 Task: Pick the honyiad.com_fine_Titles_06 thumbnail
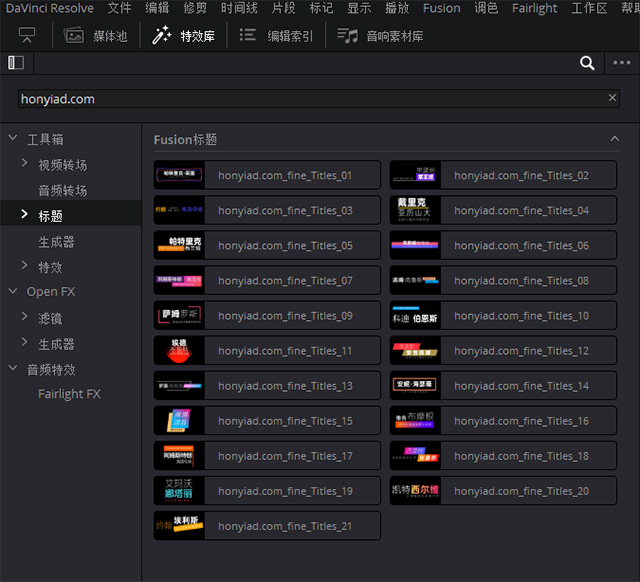pyautogui.click(x=415, y=245)
